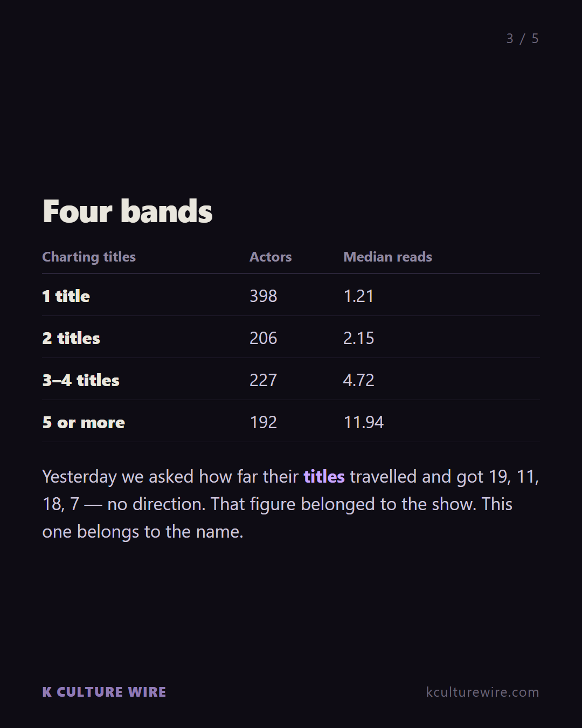Open the highlighted titles link in paragraph
The height and width of the screenshot is (728, 582).
tap(324, 477)
